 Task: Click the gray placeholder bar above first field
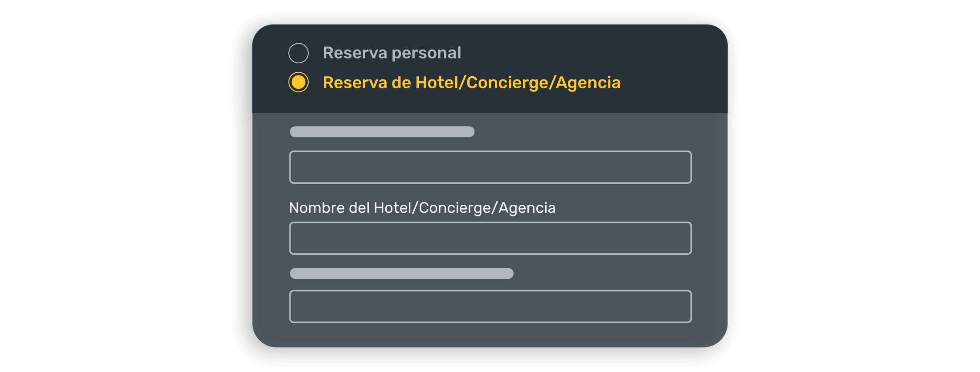pyautogui.click(x=382, y=132)
